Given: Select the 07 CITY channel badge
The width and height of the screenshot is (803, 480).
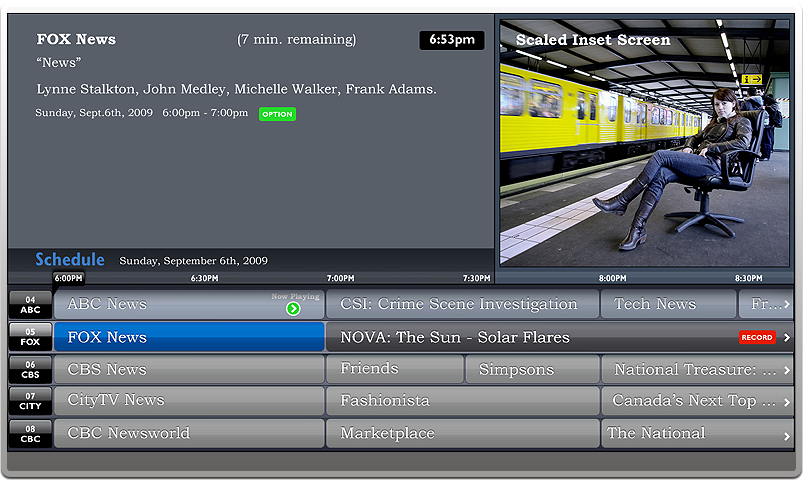Looking at the screenshot, I should [30, 401].
